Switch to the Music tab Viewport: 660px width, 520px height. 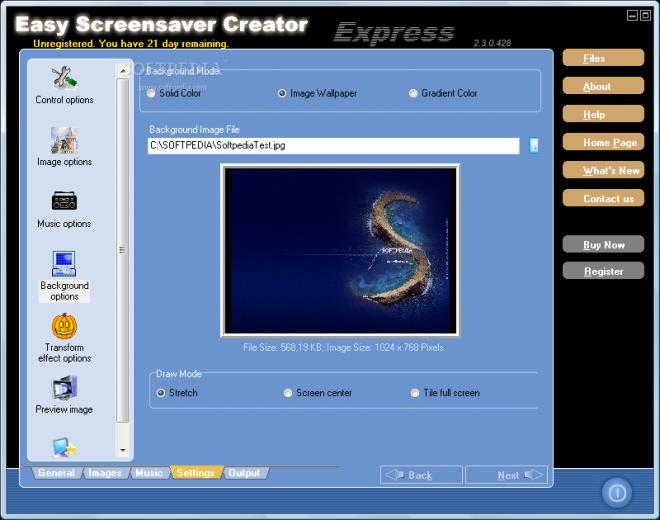149,473
